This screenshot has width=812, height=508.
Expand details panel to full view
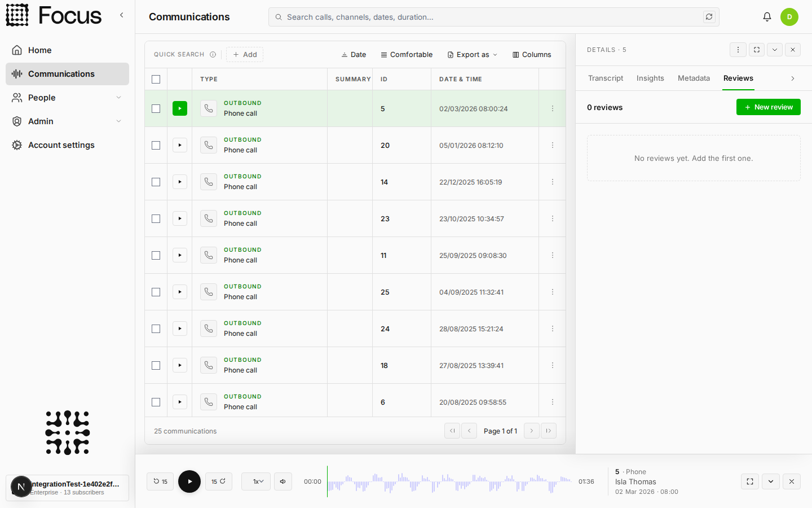point(757,50)
